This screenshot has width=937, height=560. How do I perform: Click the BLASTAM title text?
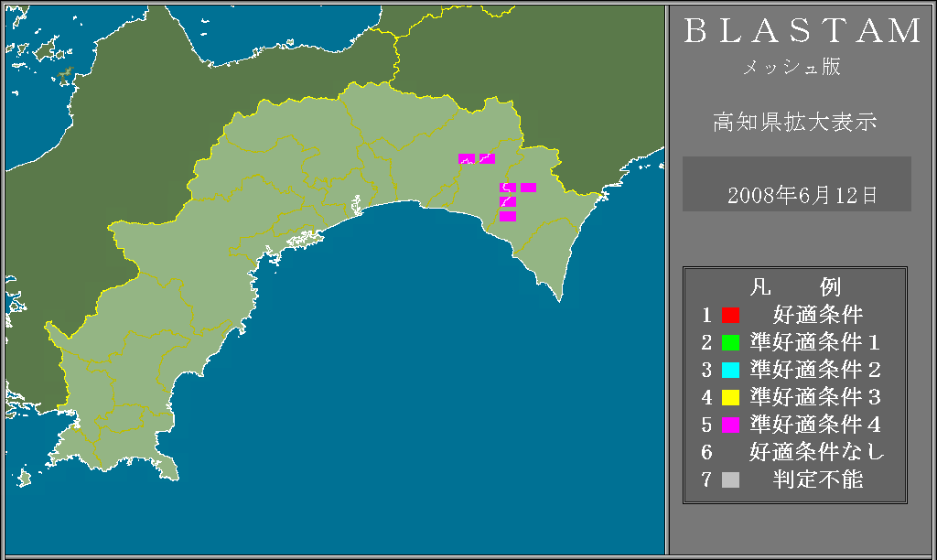click(803, 32)
